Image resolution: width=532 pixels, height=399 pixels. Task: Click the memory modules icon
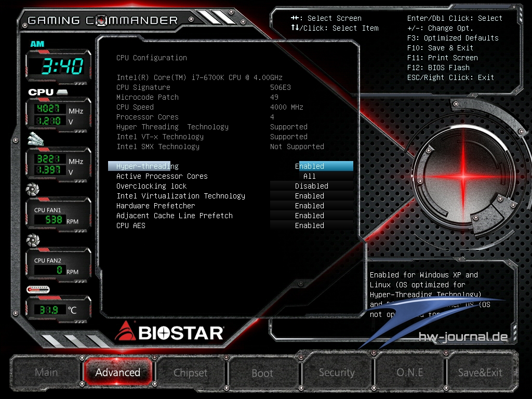coord(36,139)
